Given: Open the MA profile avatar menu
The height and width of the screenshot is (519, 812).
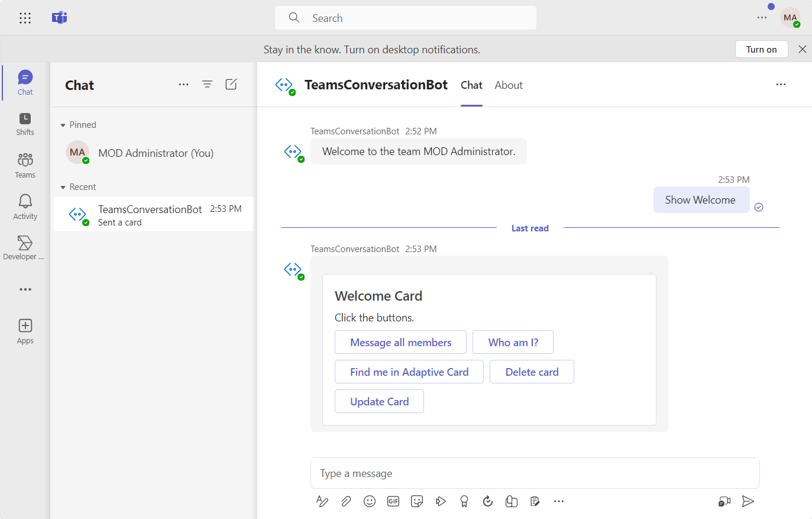Looking at the screenshot, I should click(790, 18).
